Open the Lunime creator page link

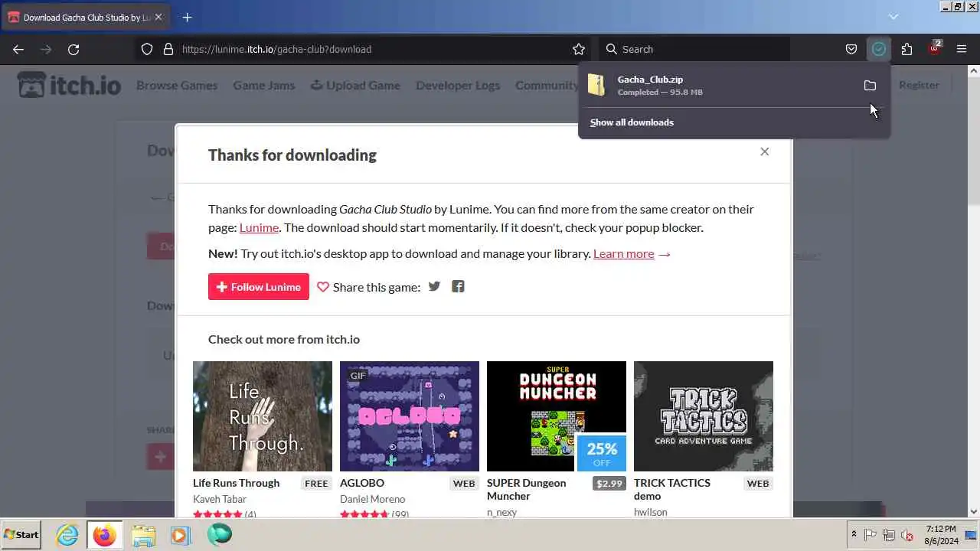coord(259,227)
